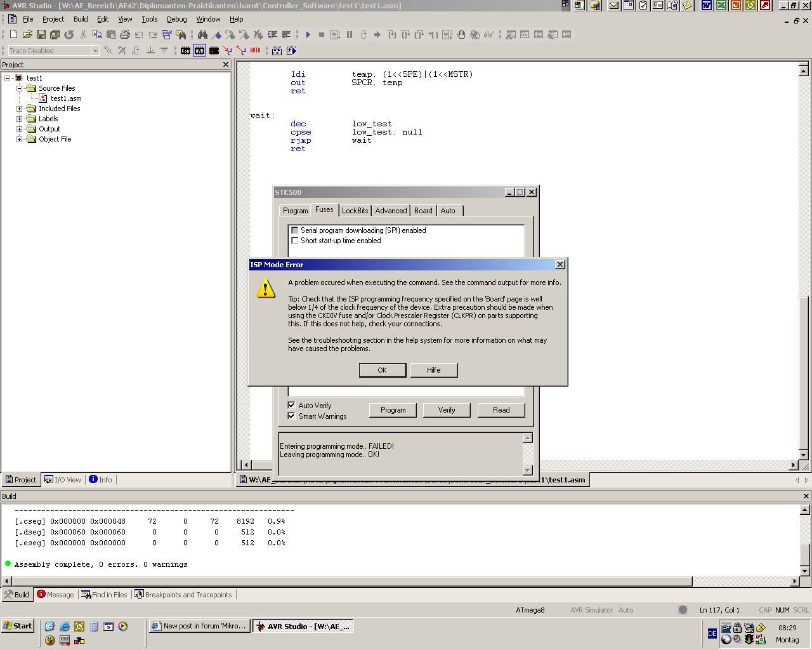Create a new file with toolbar icon

(x=13, y=34)
